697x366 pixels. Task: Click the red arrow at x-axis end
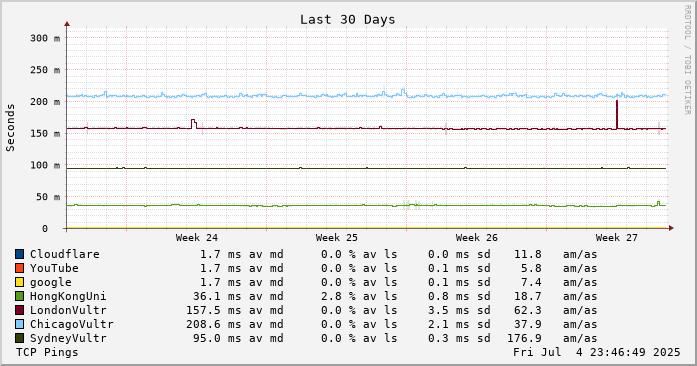pyautogui.click(x=671, y=228)
